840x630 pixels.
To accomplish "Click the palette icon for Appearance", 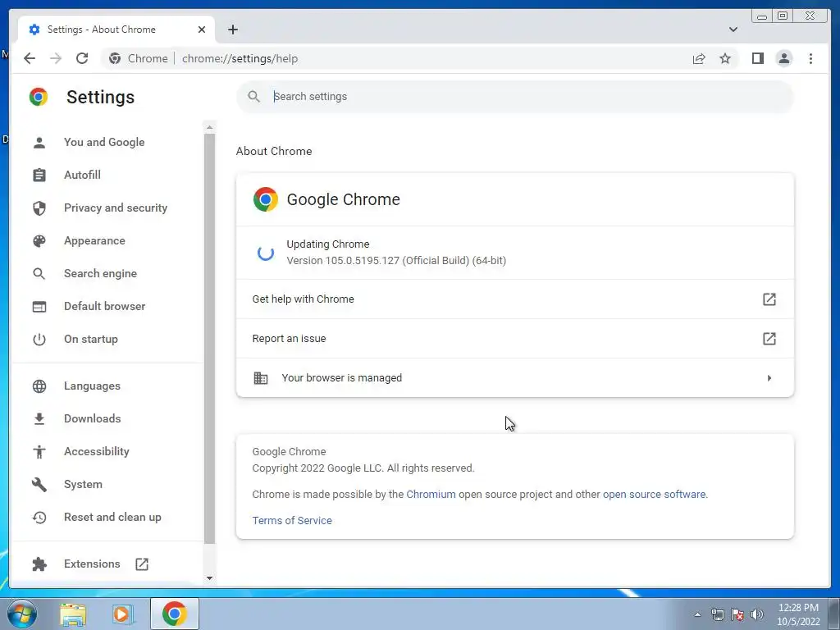I will pos(39,240).
